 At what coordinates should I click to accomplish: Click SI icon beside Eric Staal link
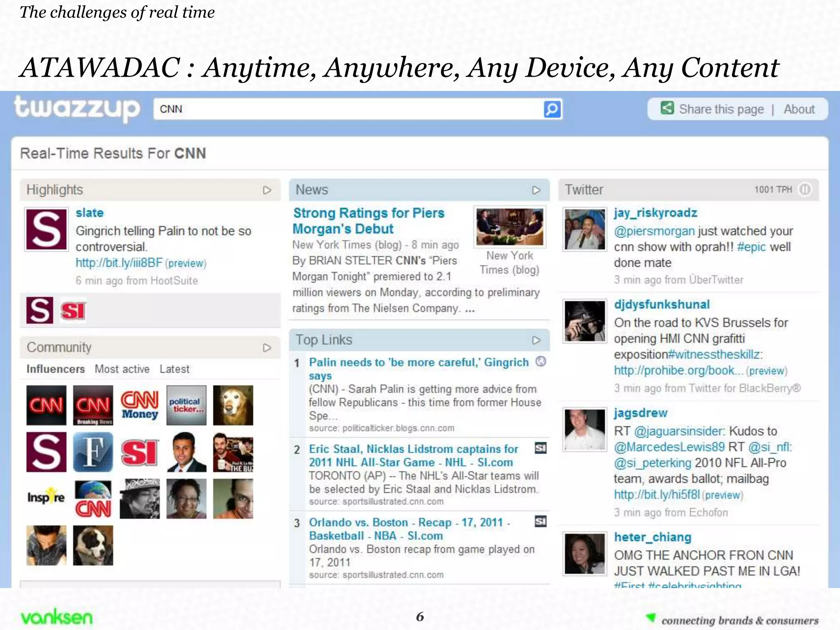tap(541, 448)
